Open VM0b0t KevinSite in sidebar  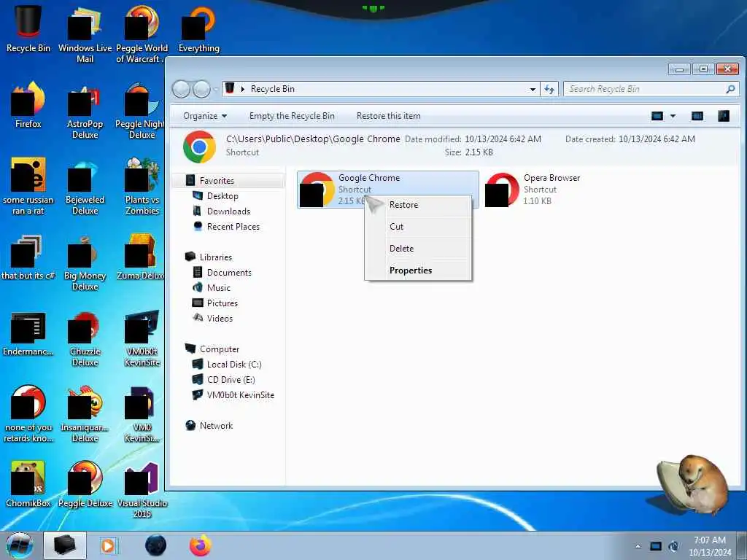[240, 394]
